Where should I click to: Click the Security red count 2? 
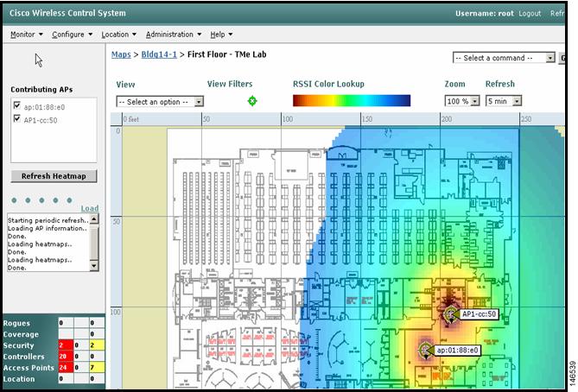[66, 345]
